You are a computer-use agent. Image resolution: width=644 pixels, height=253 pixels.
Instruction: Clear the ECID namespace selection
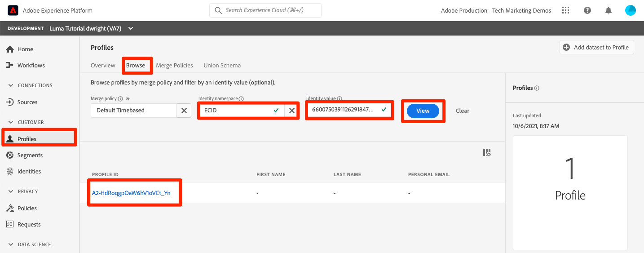(292, 111)
